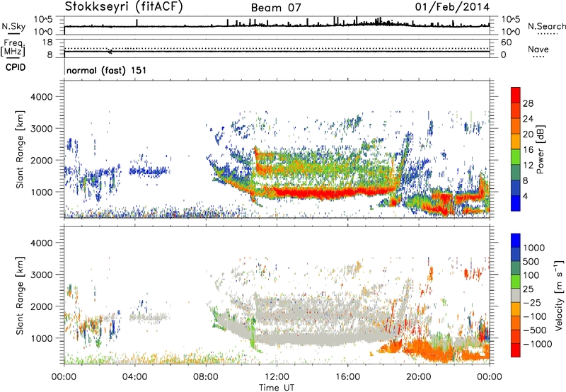Click the 4 label on Power colorbar
The height and width of the screenshot is (392, 566).
tap(525, 197)
